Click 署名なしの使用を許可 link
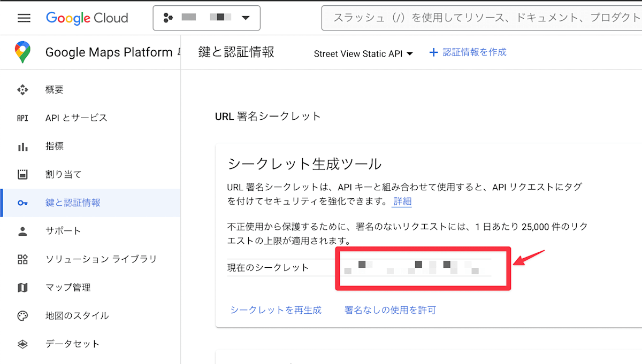This screenshot has height=364, width=642. [x=390, y=310]
